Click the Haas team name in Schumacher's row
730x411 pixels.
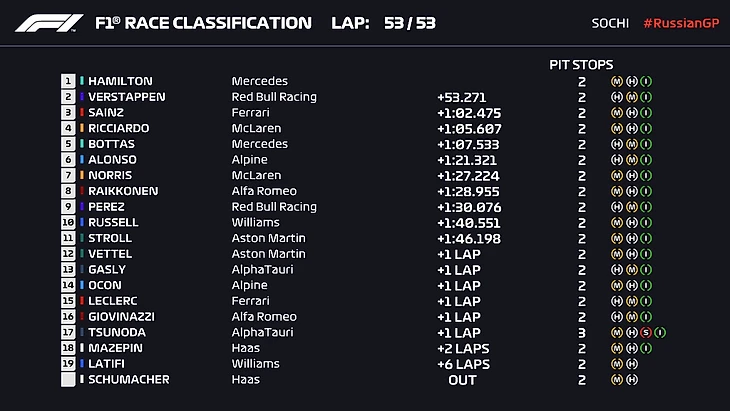point(245,380)
